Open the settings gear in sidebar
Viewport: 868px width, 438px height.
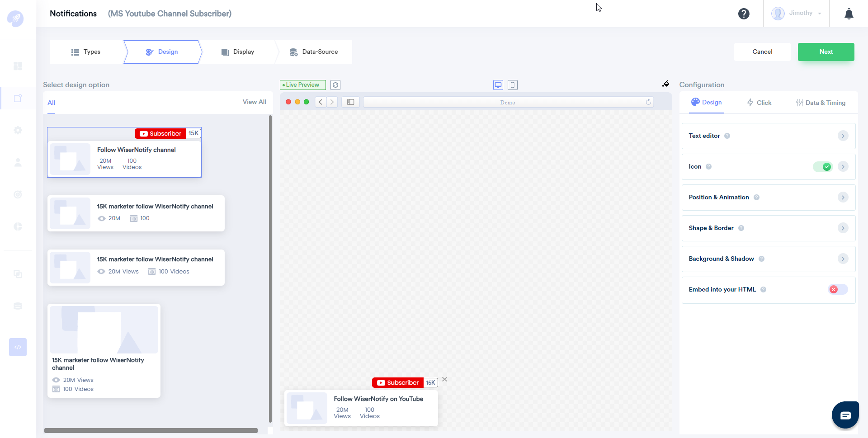coord(18,130)
